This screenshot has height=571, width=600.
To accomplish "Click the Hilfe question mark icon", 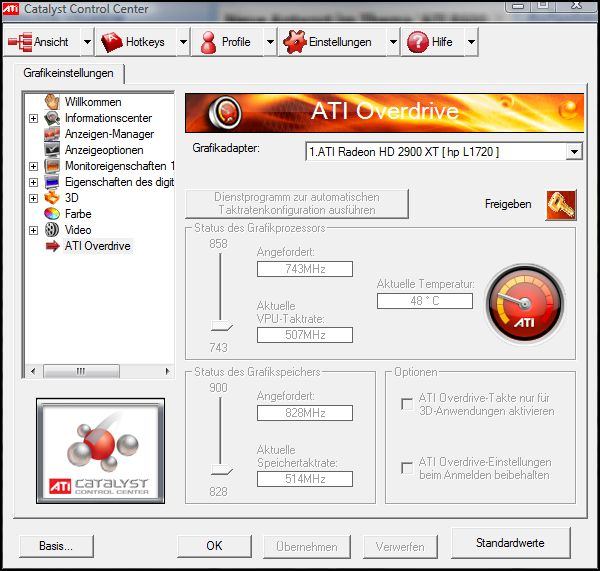I will click(417, 42).
